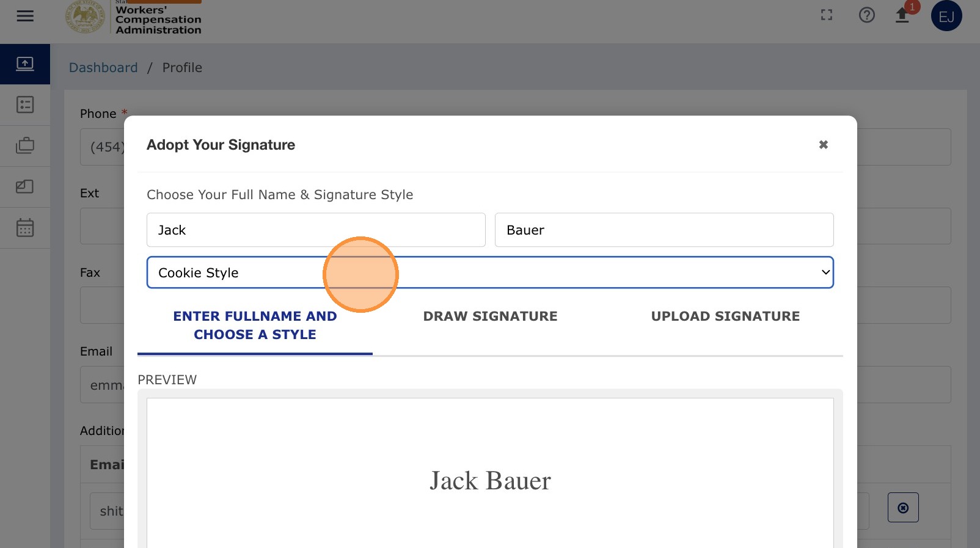Screen dimensions: 980x548
Task: Click the Jack Bauer signature preview
Action: (490, 481)
